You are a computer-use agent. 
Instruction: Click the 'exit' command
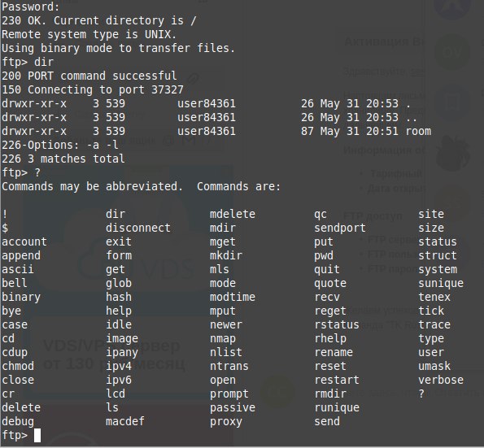click(x=119, y=241)
